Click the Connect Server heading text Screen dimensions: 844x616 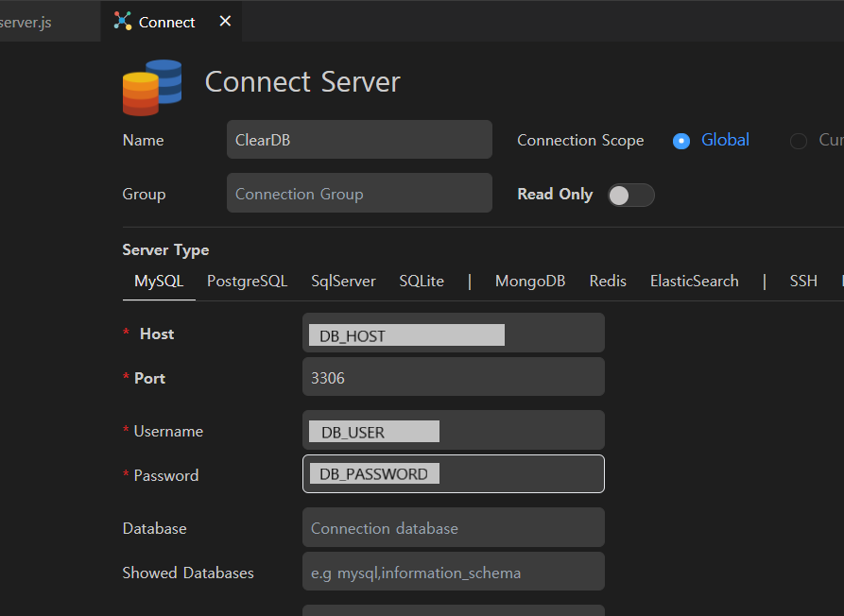(302, 82)
